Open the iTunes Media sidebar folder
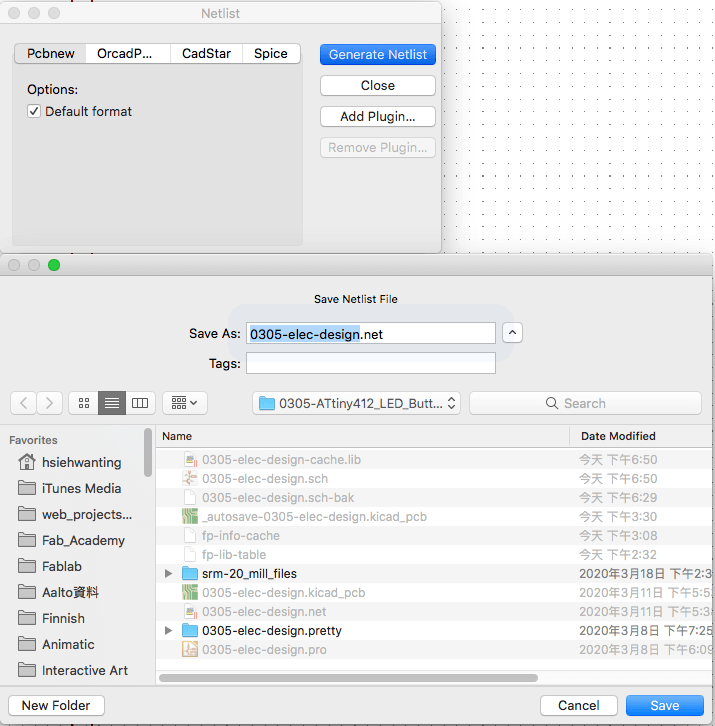This screenshot has width=715, height=726. click(81, 488)
